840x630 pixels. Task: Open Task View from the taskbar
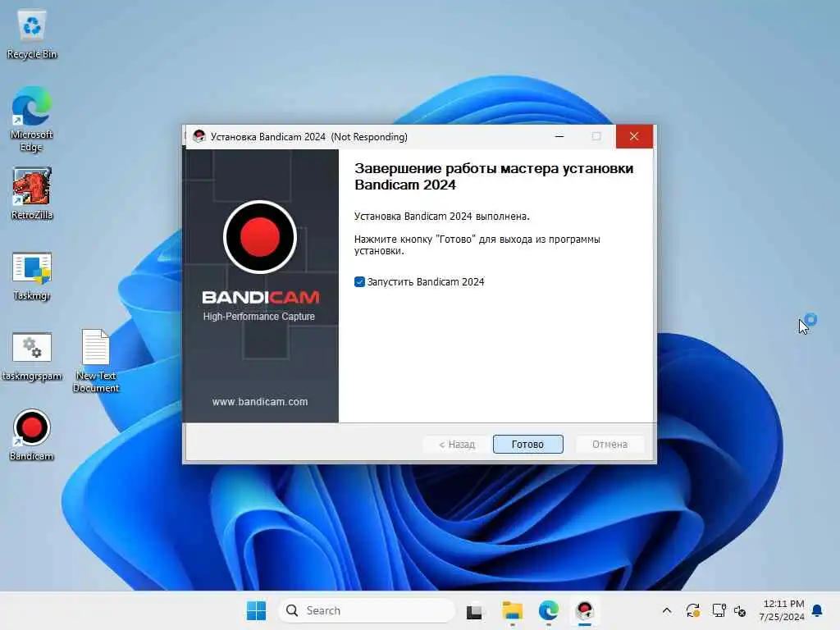[x=474, y=611]
